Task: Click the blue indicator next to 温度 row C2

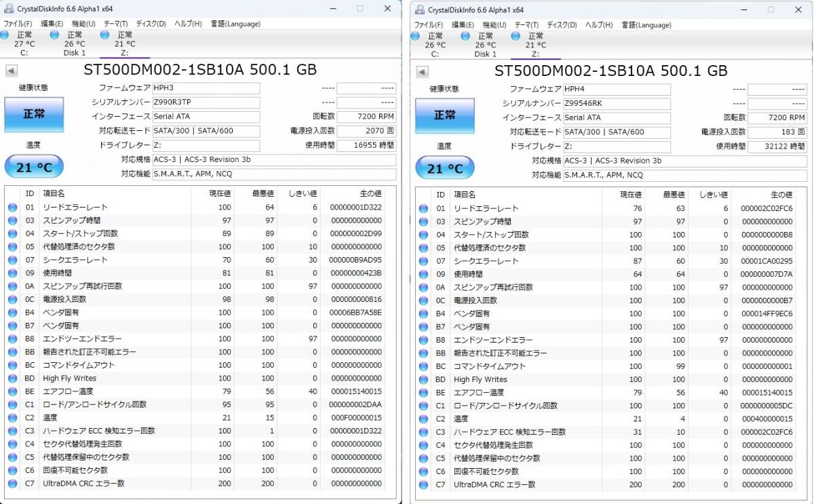Action: 14,418
